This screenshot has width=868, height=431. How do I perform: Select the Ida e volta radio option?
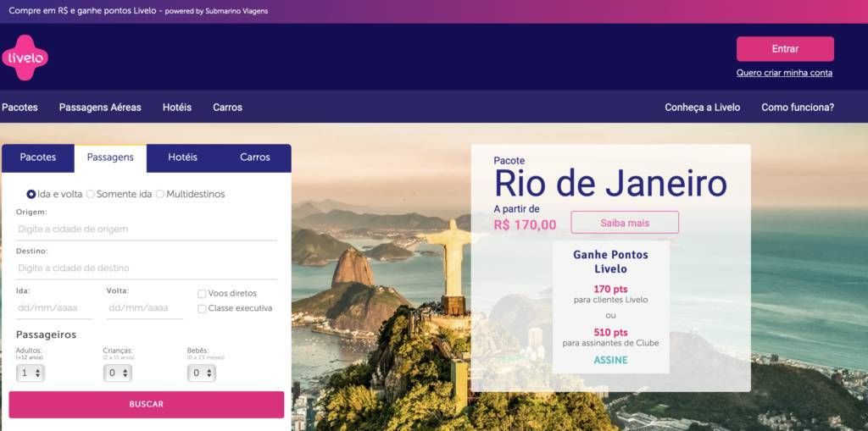tap(31, 194)
